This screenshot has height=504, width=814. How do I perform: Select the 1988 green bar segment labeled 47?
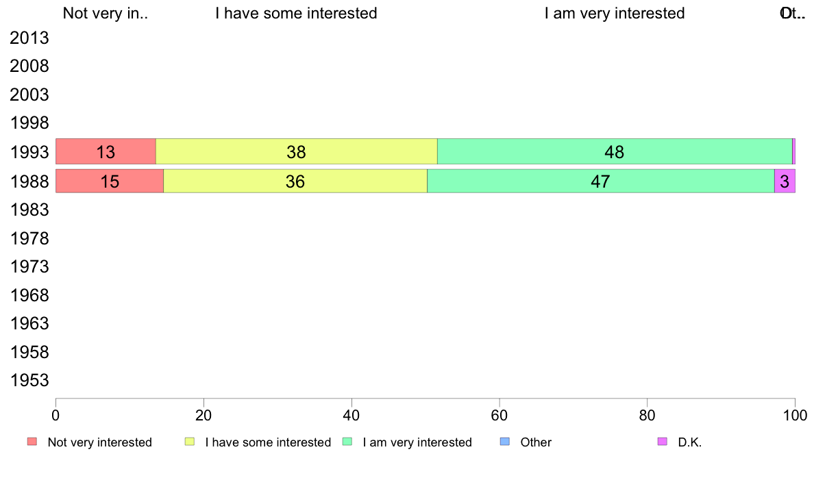(x=601, y=181)
